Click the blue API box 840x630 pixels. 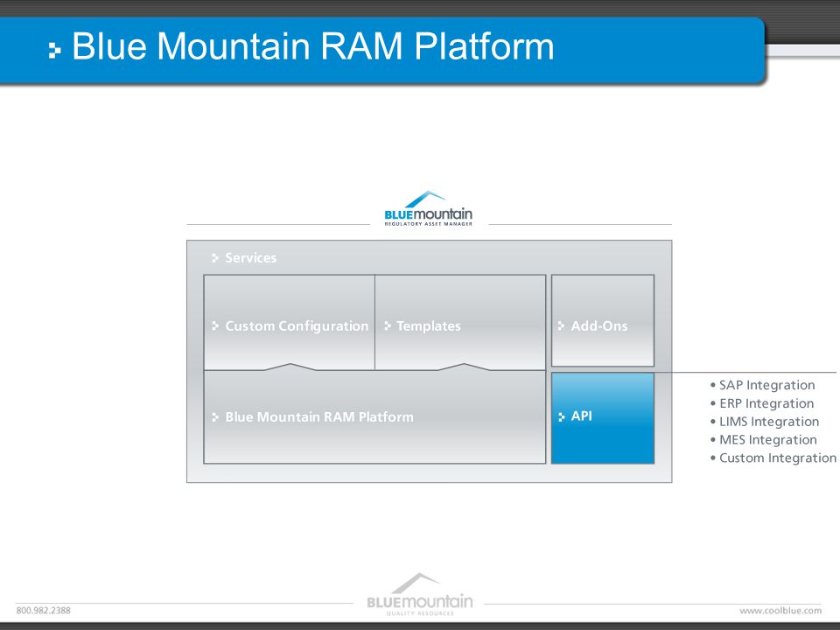tap(603, 418)
